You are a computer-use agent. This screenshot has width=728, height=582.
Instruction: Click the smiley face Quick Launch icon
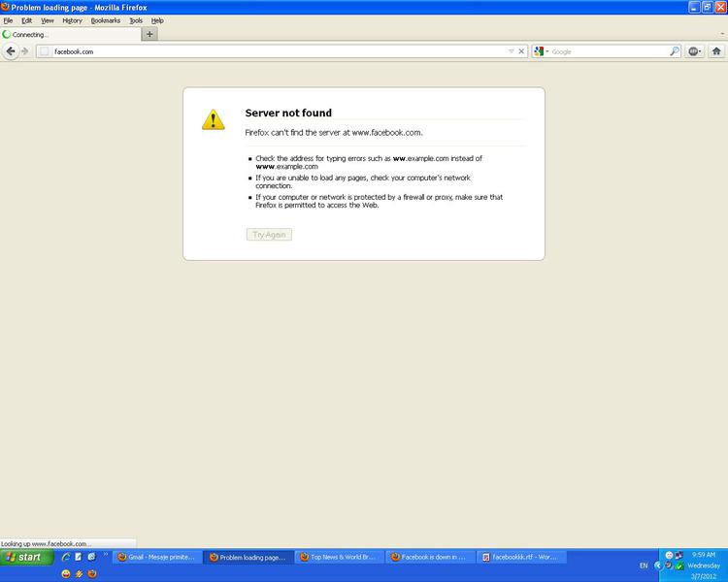[66, 574]
